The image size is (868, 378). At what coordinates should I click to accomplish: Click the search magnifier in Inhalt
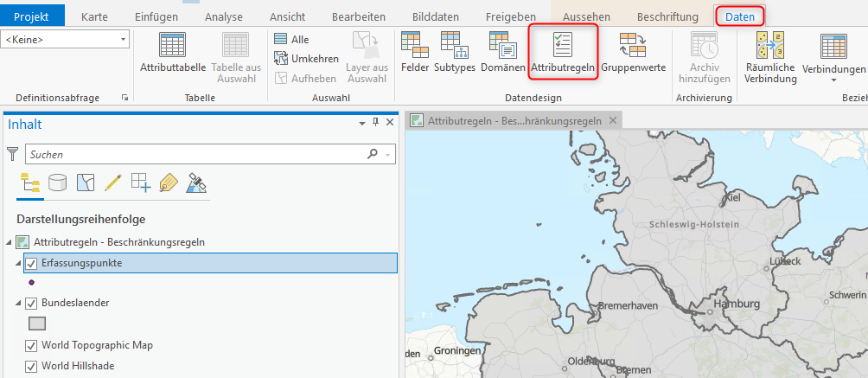373,154
